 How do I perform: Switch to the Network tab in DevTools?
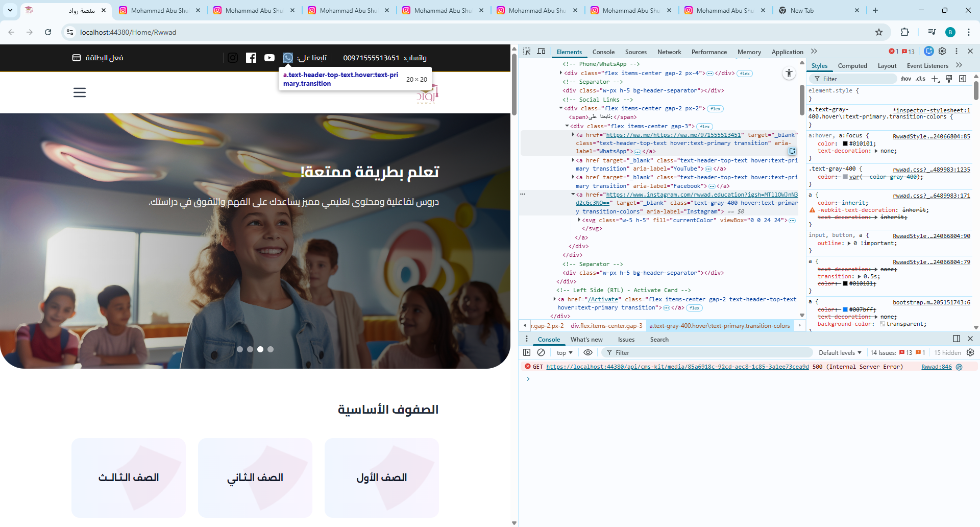(669, 52)
